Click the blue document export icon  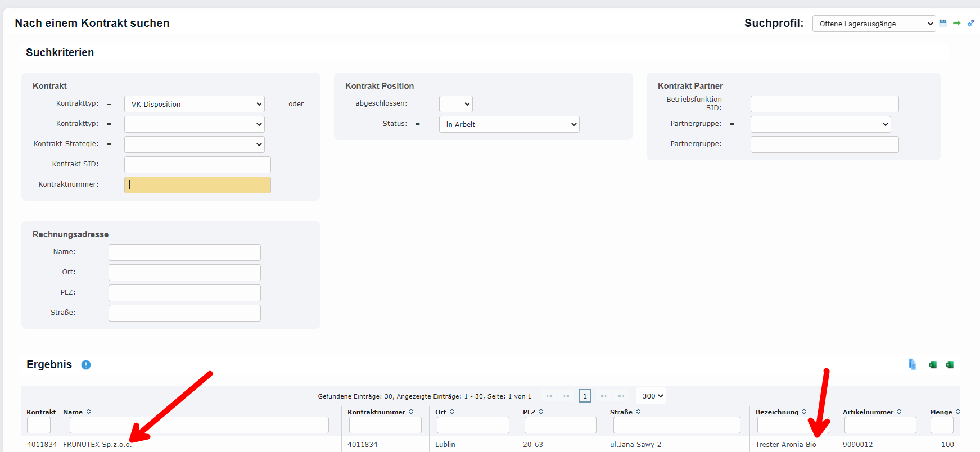[912, 365]
